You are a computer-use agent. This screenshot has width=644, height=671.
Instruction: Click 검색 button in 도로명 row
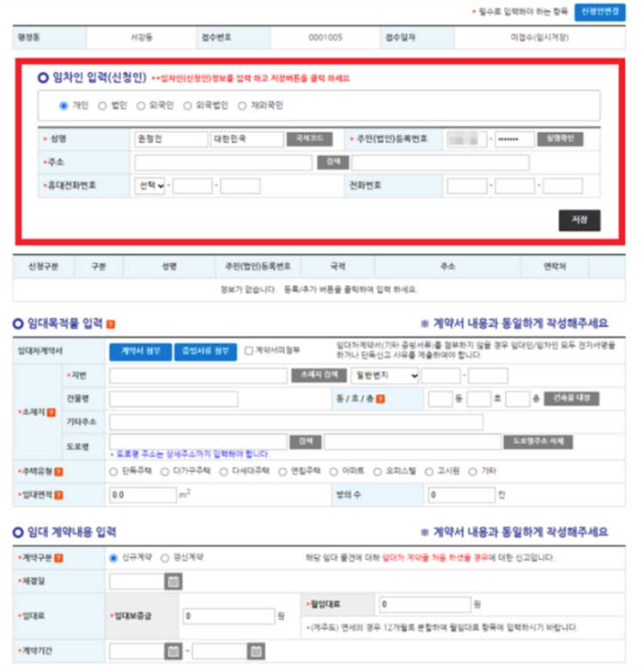(306, 442)
